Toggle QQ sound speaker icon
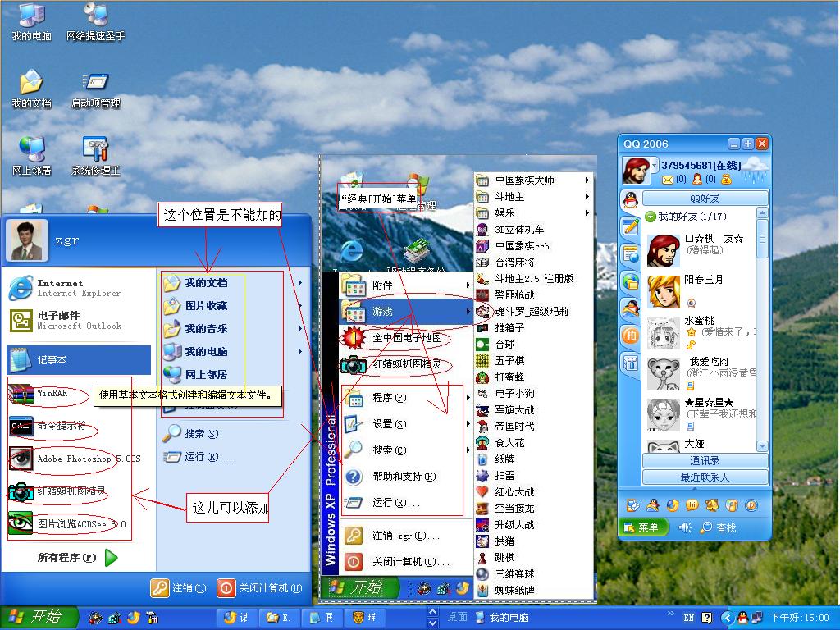The image size is (840, 630). [685, 527]
